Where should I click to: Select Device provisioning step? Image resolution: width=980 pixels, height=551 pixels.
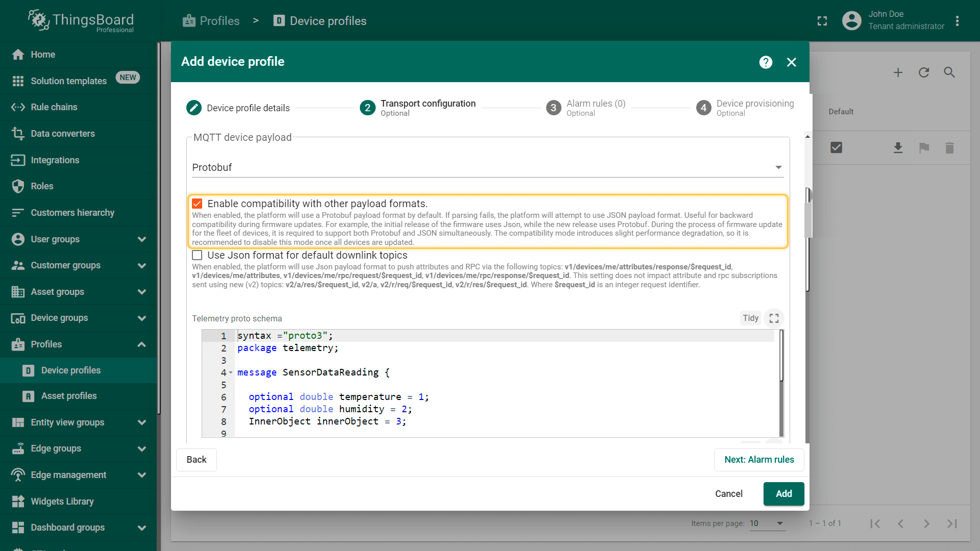tap(745, 108)
